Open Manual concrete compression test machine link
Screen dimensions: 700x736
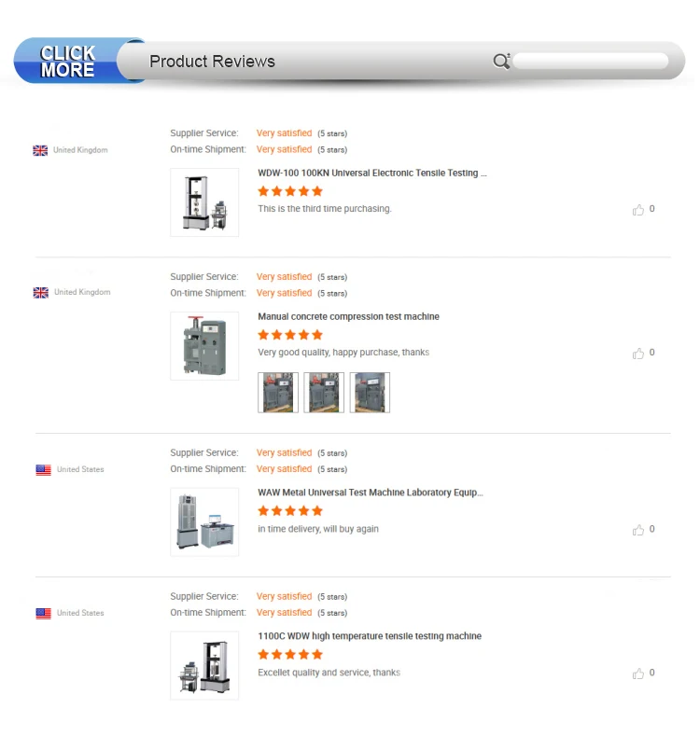[348, 316]
